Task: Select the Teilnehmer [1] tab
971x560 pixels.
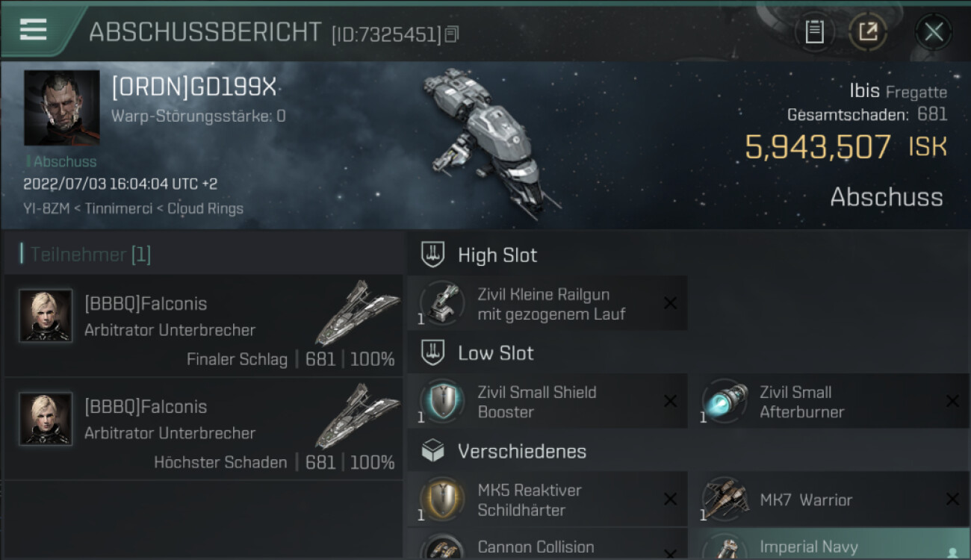Action: coord(87,255)
